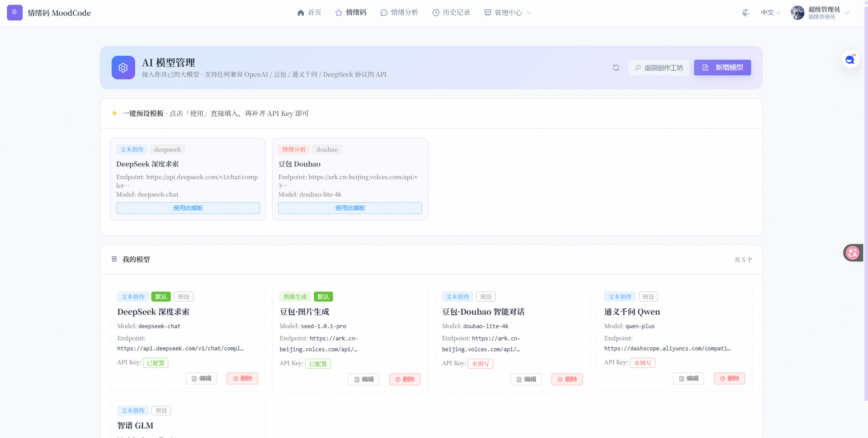Click the 豆包·Doubao 智能对话 model title
The width and height of the screenshot is (868, 438).
[483, 311]
